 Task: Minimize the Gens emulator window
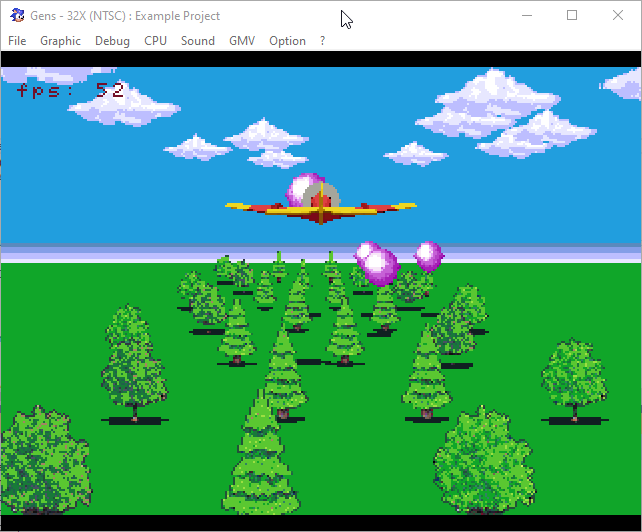pyautogui.click(x=527, y=16)
